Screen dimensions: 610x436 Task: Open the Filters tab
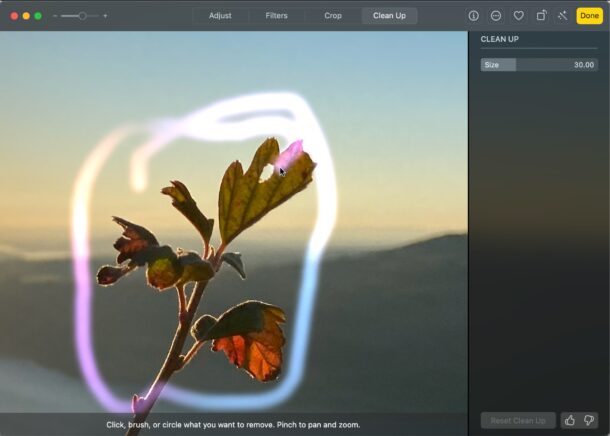tap(277, 16)
